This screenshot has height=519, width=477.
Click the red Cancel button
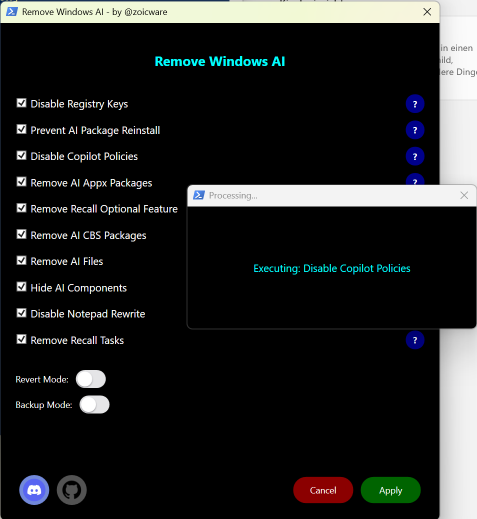(x=323, y=490)
